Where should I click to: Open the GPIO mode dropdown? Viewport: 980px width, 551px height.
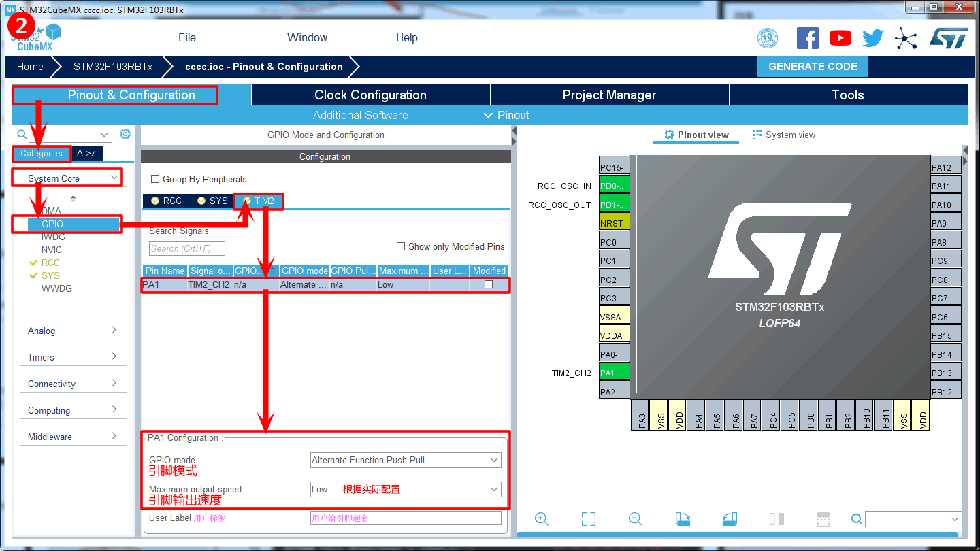pos(406,461)
